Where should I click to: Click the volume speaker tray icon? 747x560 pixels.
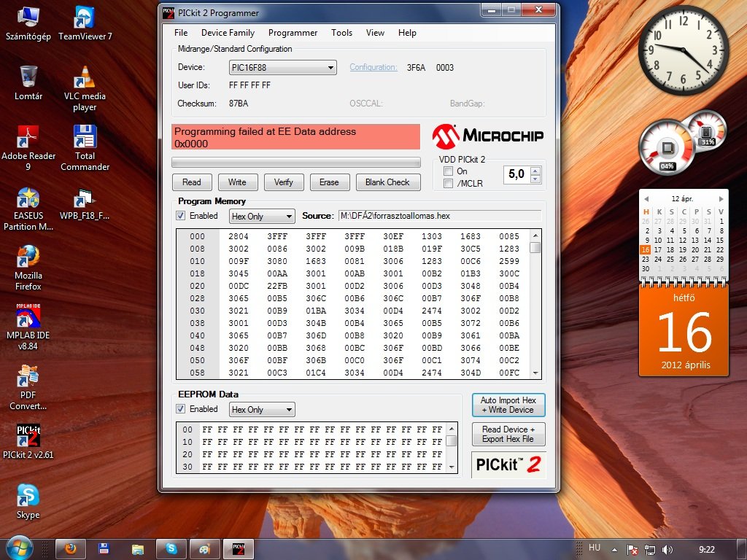point(667,550)
